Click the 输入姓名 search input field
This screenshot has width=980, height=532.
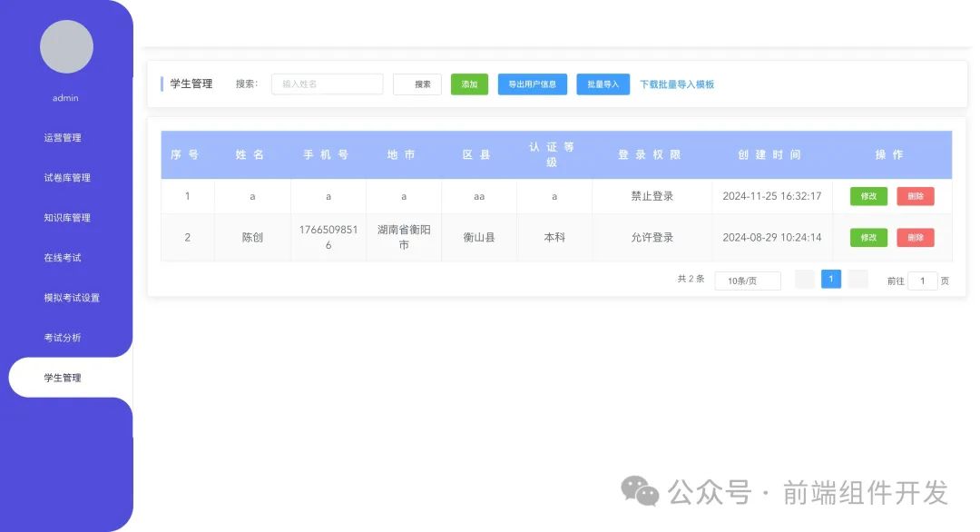(x=327, y=84)
